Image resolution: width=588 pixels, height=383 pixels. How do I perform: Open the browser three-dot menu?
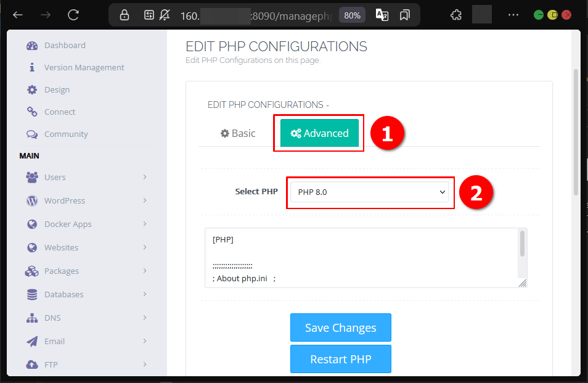(x=513, y=15)
